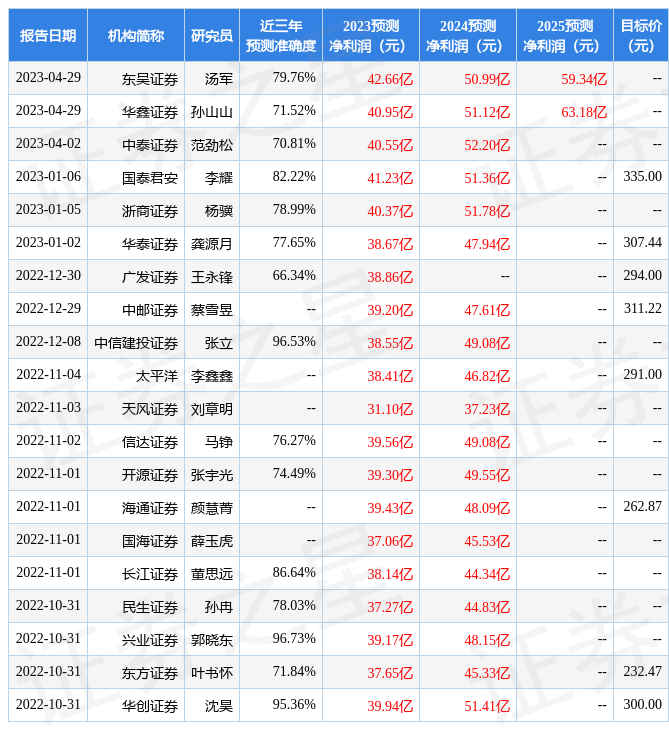
Task: Click researcher name 王永锋
Action: (x=212, y=277)
